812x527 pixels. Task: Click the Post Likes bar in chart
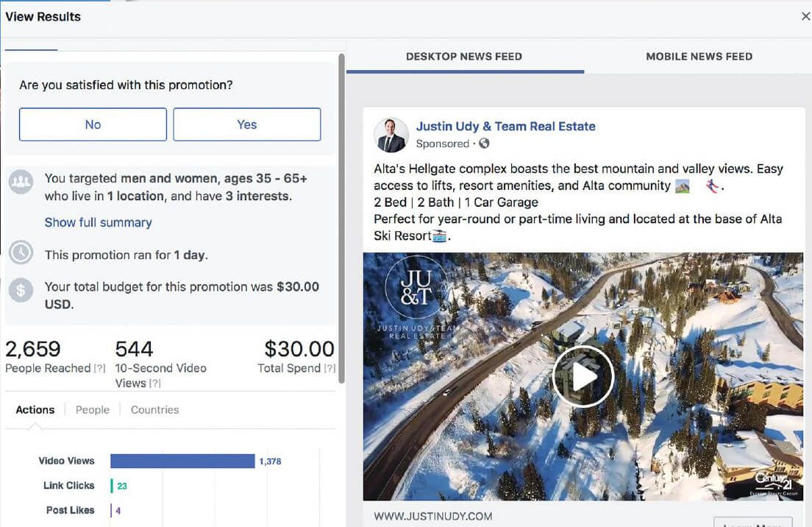[111, 510]
